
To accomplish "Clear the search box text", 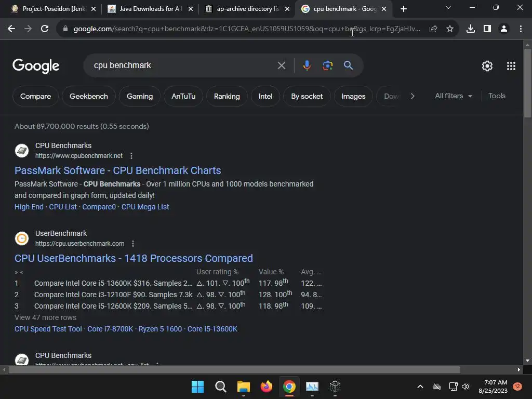I will tap(282, 65).
